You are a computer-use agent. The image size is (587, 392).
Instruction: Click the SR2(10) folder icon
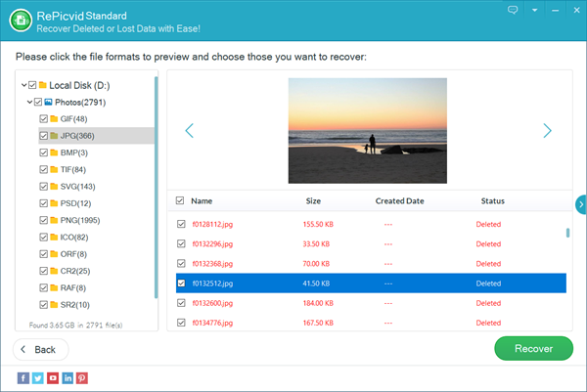[54, 304]
